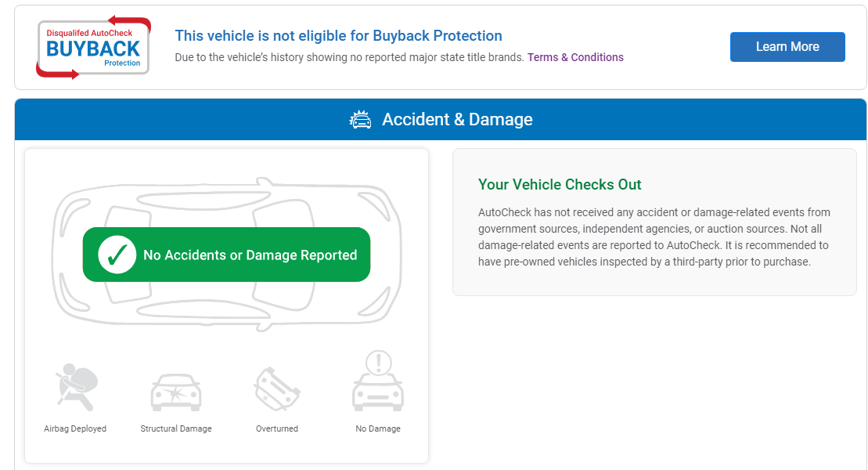Open the Terms & Conditions link
Viewport: 868px width, 470px height.
coord(575,57)
